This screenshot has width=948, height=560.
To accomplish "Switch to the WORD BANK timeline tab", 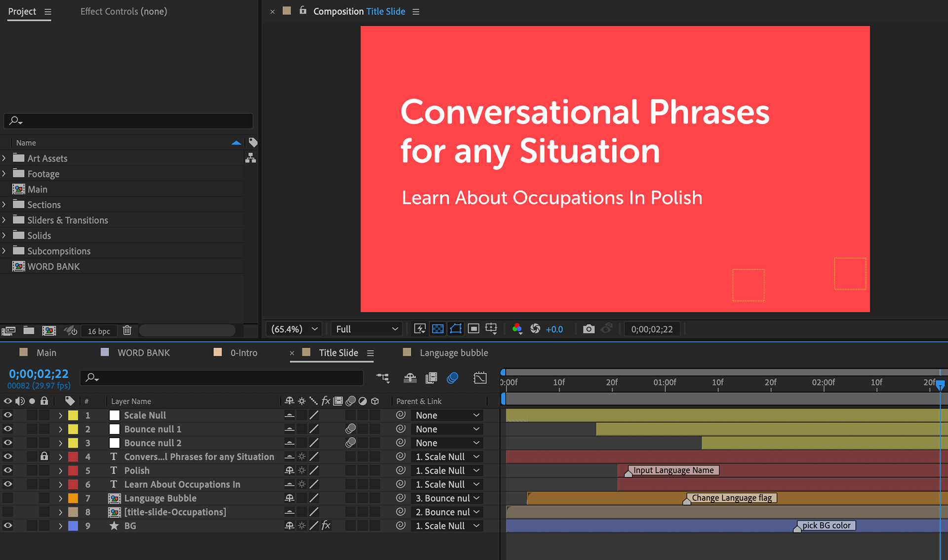I will 143,353.
